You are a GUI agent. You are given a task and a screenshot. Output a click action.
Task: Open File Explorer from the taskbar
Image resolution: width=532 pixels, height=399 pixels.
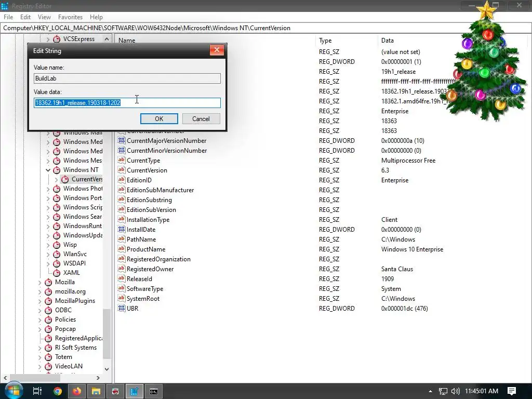tap(96, 391)
